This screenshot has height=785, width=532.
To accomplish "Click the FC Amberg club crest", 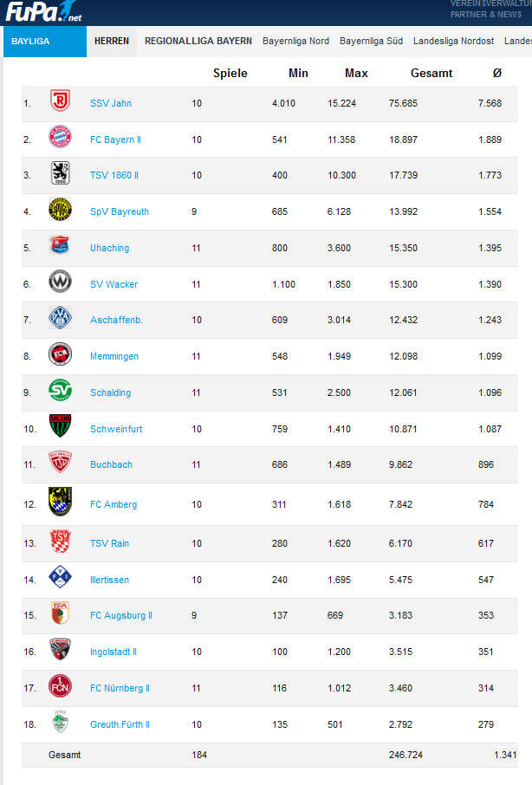I will tap(60, 502).
